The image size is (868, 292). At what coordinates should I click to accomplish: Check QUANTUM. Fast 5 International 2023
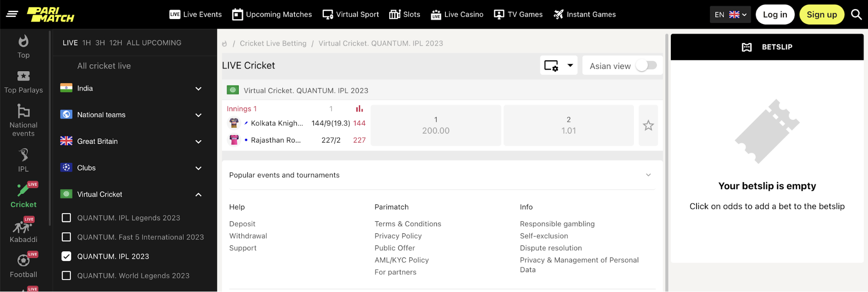pos(66,237)
